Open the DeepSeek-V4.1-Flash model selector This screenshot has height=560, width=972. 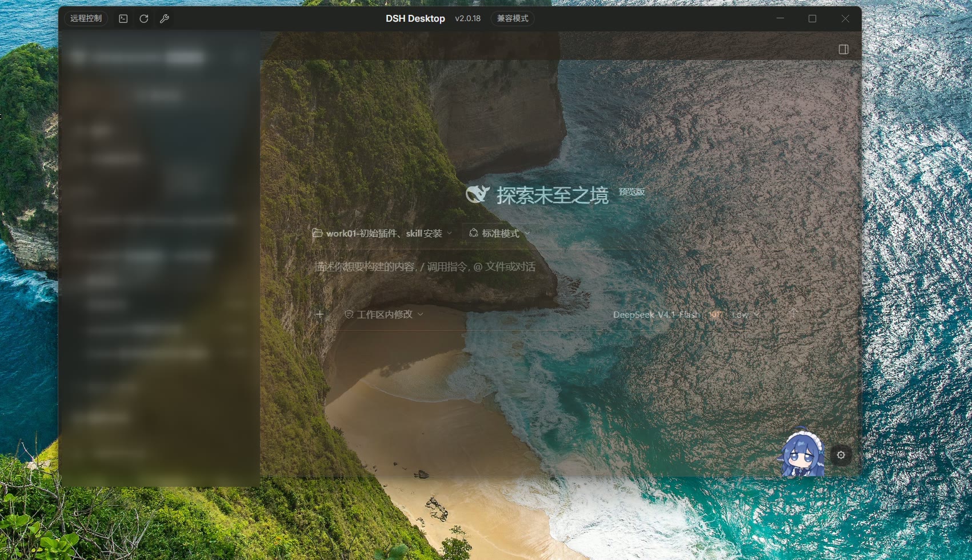pyautogui.click(x=686, y=315)
